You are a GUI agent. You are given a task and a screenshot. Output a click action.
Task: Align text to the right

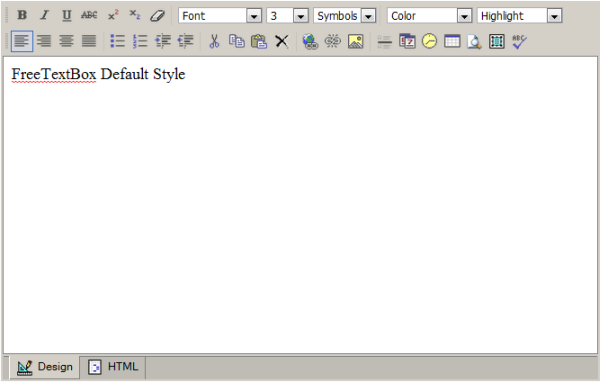(x=44, y=41)
